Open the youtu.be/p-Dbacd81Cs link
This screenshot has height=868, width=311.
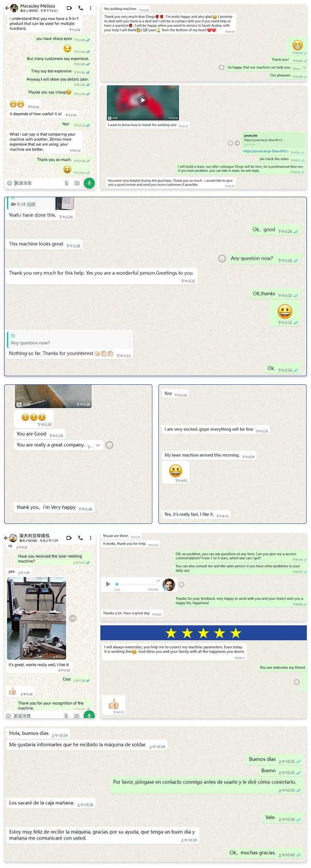(266, 151)
